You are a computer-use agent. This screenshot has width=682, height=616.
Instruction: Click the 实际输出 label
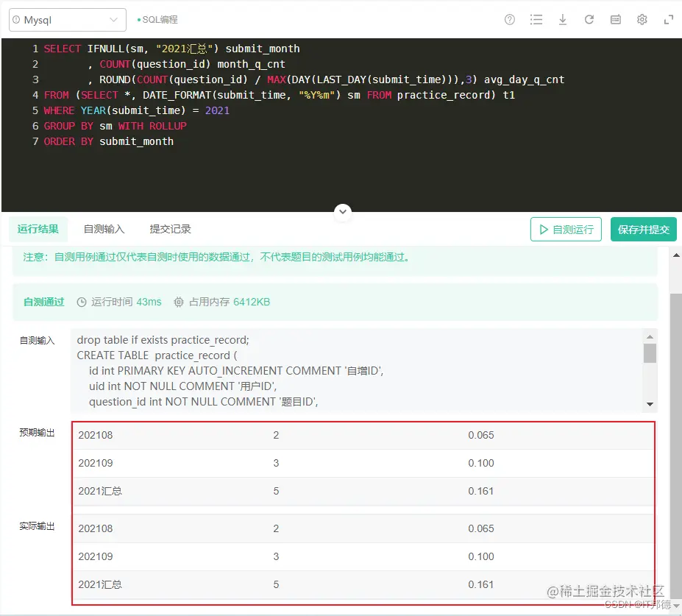coord(37,526)
